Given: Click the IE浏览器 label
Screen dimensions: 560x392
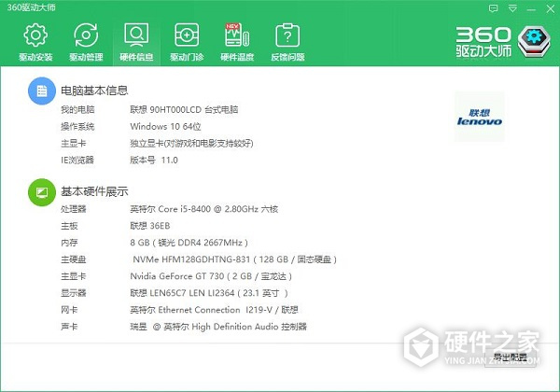Looking at the screenshot, I should pos(77,160).
